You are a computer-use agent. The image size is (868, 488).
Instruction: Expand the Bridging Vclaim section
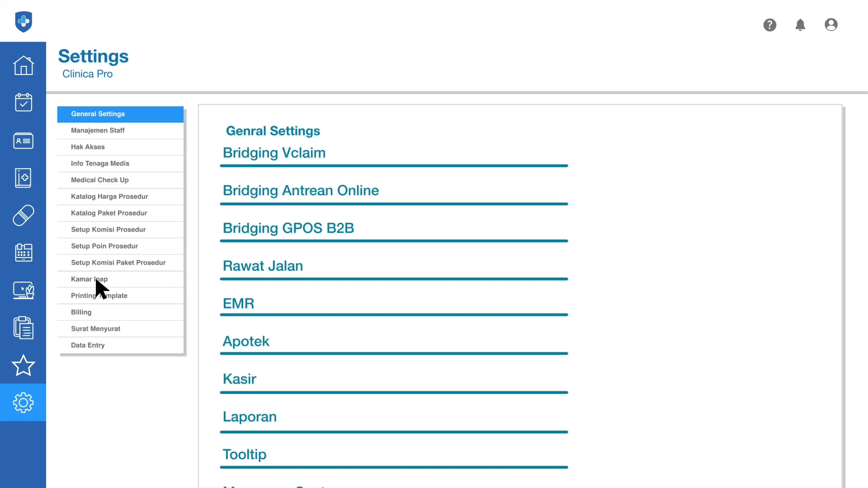click(274, 153)
